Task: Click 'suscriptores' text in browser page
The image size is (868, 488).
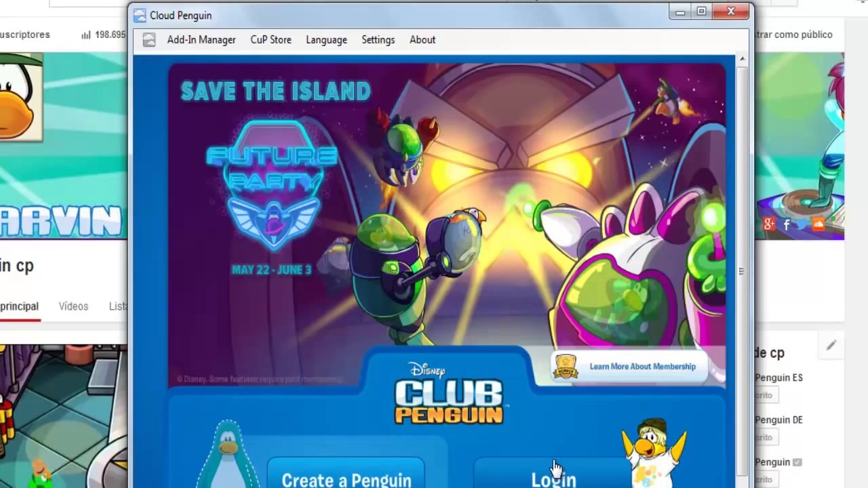Action: 25,35
